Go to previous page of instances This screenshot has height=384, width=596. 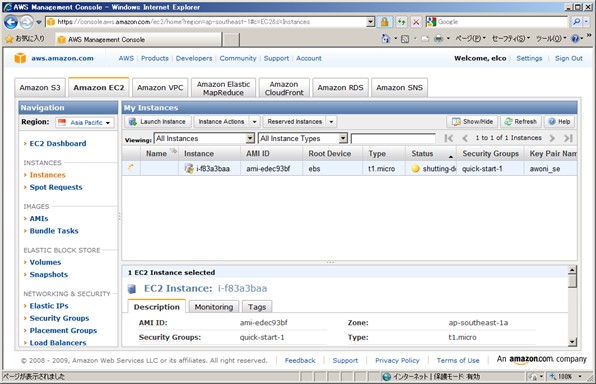465,138
